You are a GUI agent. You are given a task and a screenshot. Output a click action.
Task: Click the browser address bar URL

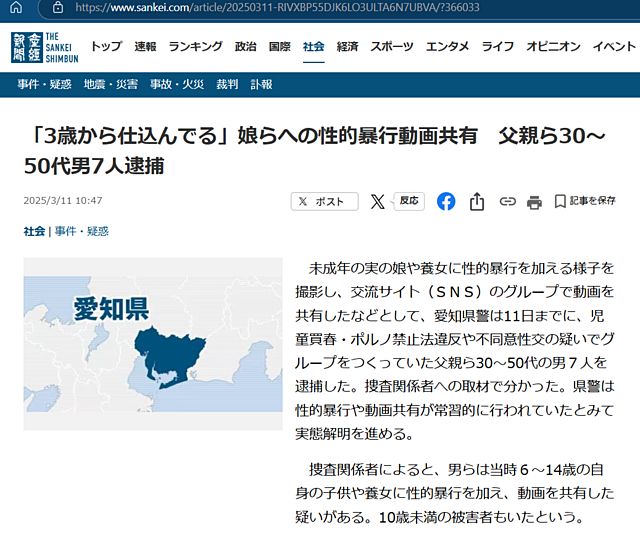click(x=270, y=7)
